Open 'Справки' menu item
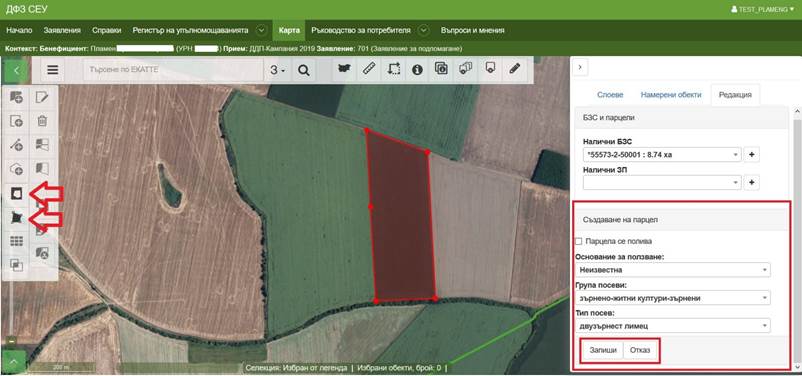The height and width of the screenshot is (376, 802). pos(107,30)
